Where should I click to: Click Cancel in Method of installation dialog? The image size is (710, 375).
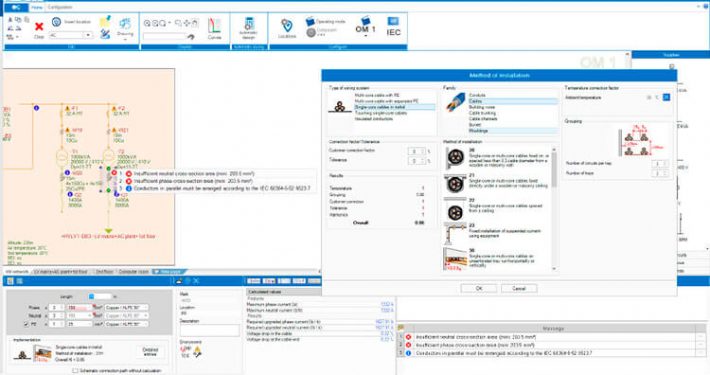(x=519, y=288)
